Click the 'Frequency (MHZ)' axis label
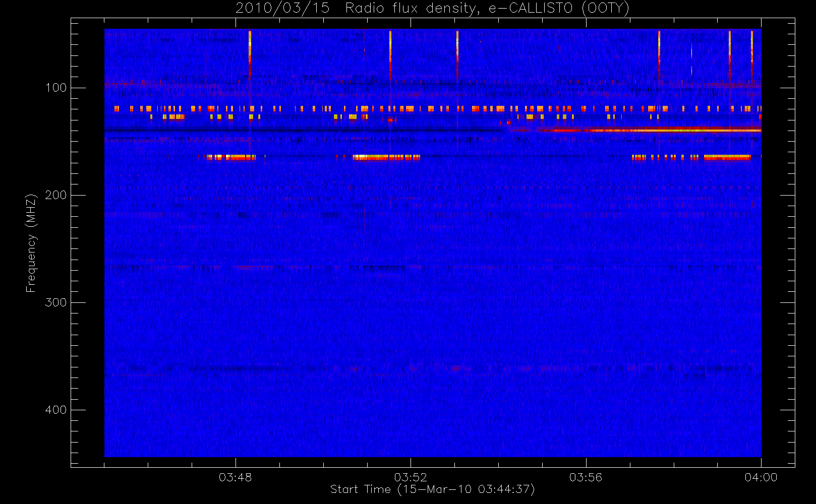The image size is (816, 504). [31, 243]
